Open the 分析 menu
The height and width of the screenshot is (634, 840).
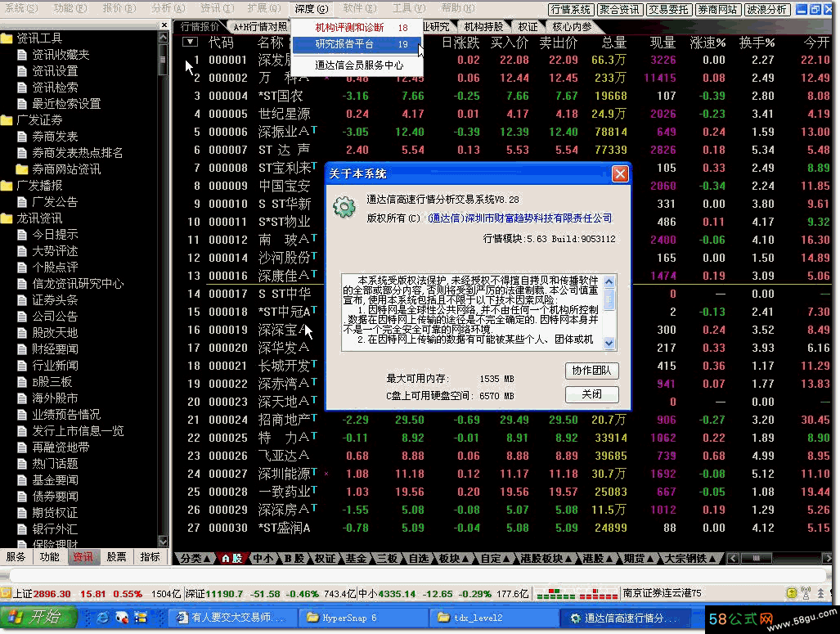pyautogui.click(x=168, y=8)
